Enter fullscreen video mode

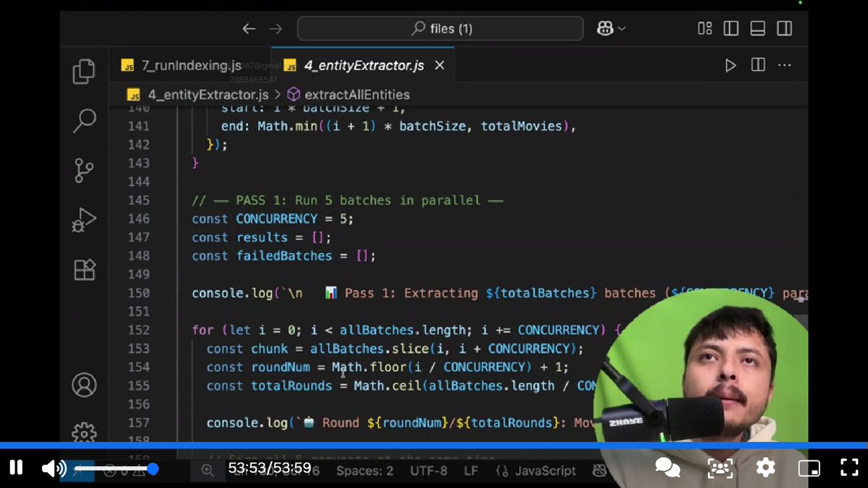coord(848,468)
